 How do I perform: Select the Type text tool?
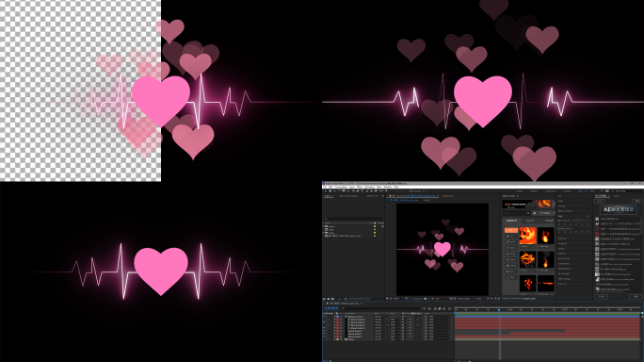[x=362, y=190]
